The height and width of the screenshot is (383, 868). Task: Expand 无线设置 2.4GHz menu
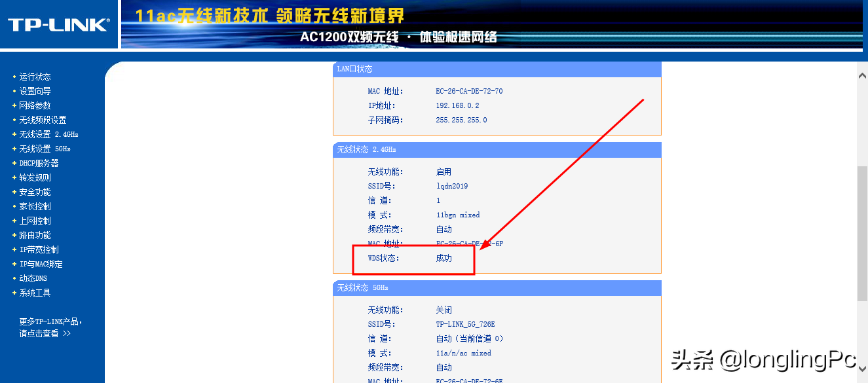[48, 134]
